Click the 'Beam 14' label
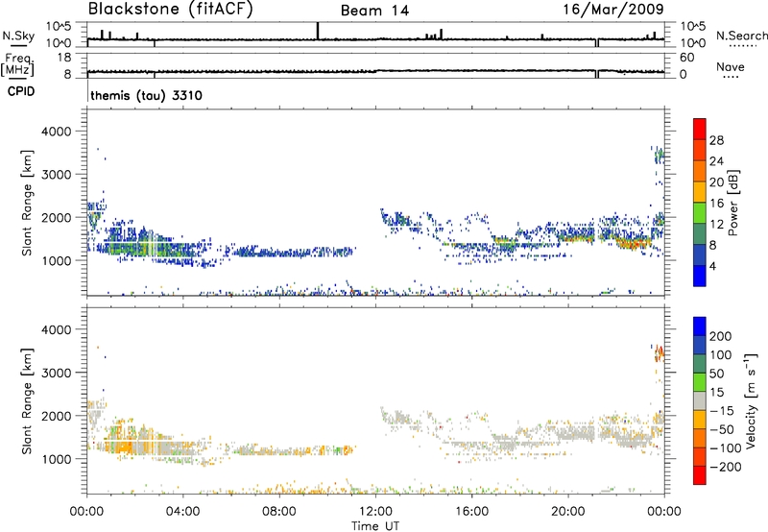Screen dimensions: 768x532 click(x=374, y=11)
